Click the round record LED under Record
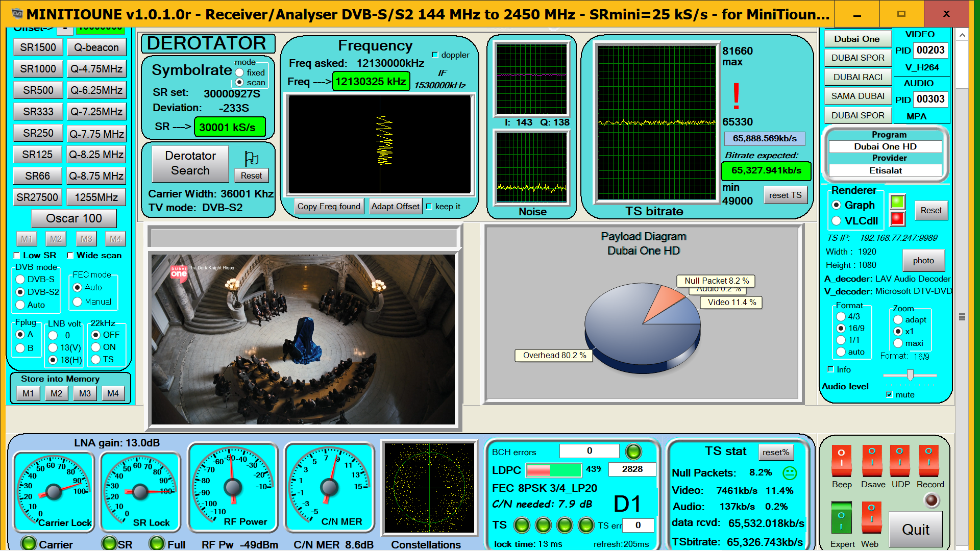Viewport: 980px width, 551px height. [x=932, y=500]
